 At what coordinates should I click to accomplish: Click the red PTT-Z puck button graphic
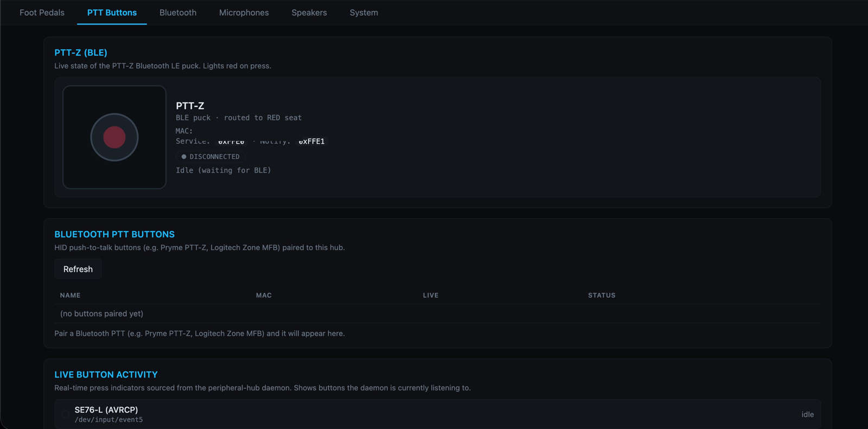click(114, 137)
